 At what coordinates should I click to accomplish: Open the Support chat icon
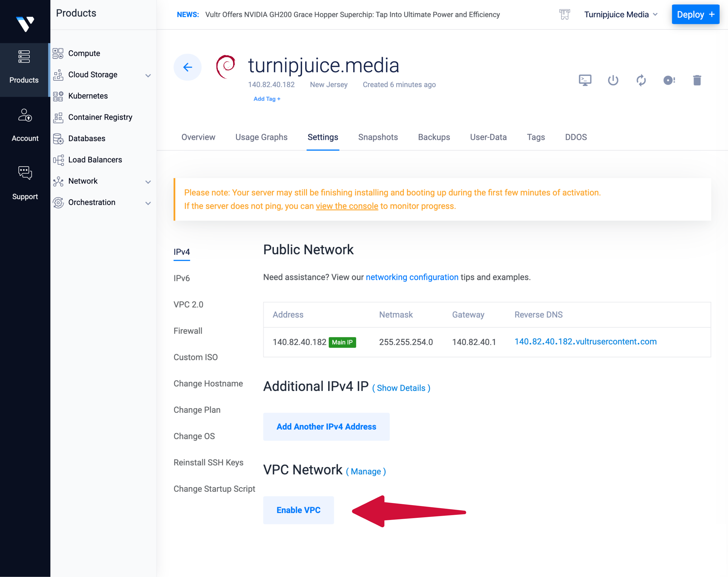25,173
